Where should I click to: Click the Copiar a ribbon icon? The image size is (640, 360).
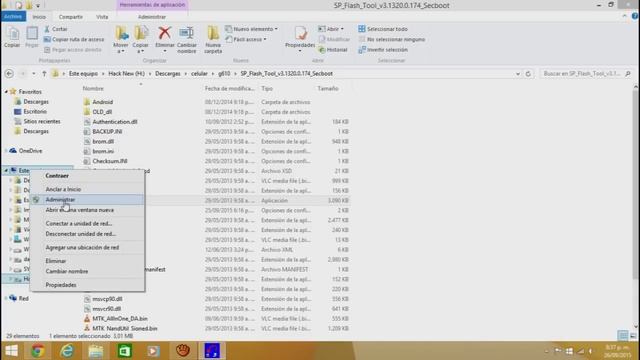(140, 40)
